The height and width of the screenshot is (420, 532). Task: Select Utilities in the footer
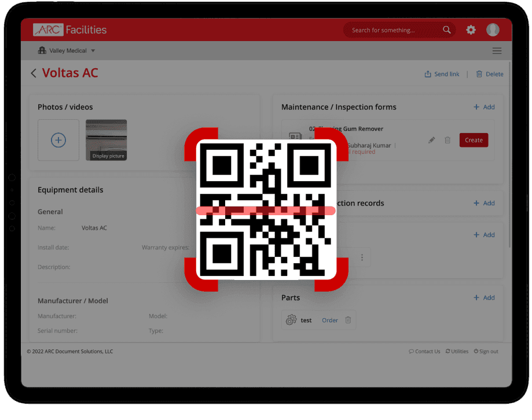coord(457,351)
